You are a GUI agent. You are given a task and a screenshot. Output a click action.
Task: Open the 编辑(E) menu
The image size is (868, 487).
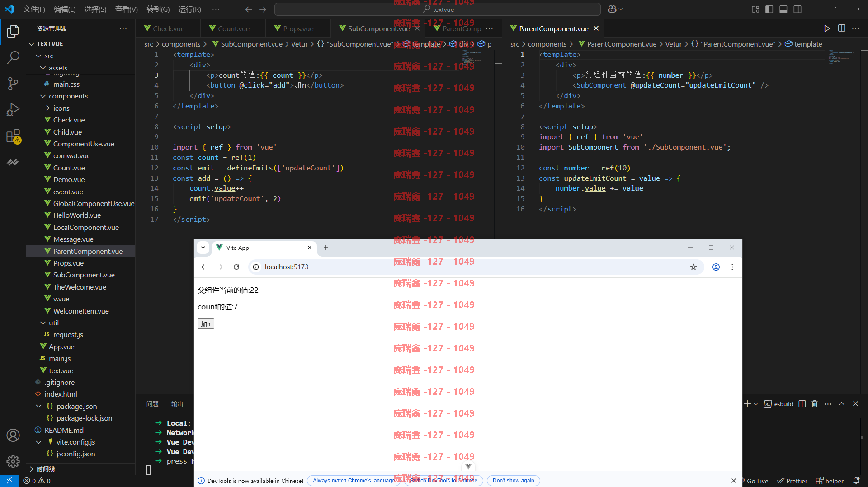click(x=65, y=9)
